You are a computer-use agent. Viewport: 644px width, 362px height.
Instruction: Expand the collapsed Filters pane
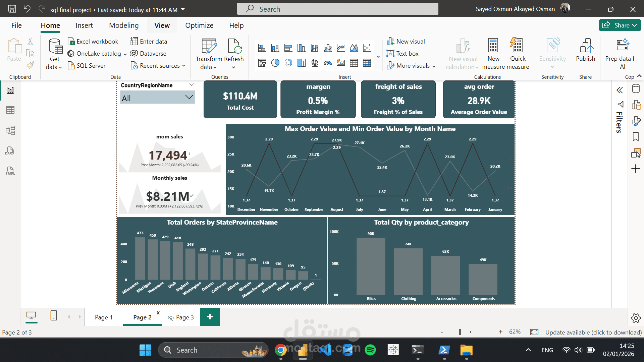tap(620, 90)
